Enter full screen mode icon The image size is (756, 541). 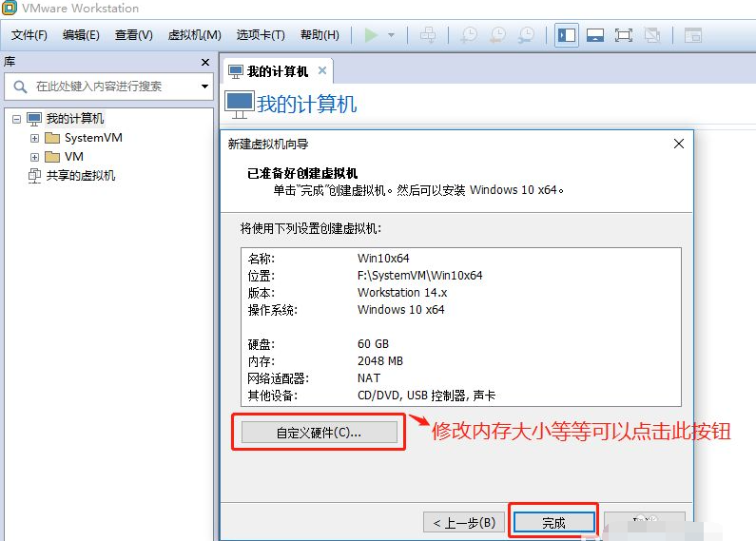click(x=624, y=35)
